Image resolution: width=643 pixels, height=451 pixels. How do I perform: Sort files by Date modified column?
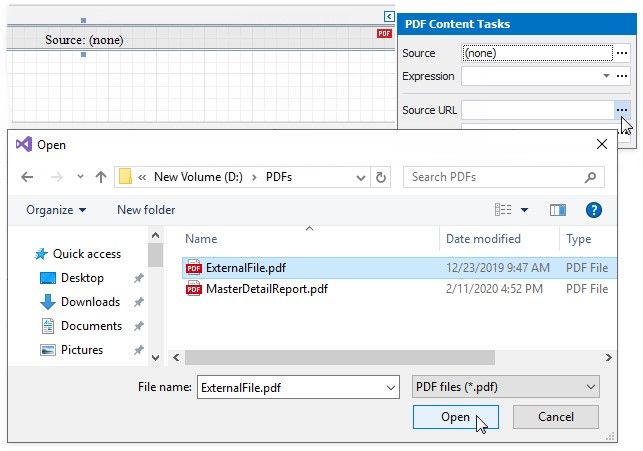pyautogui.click(x=483, y=239)
